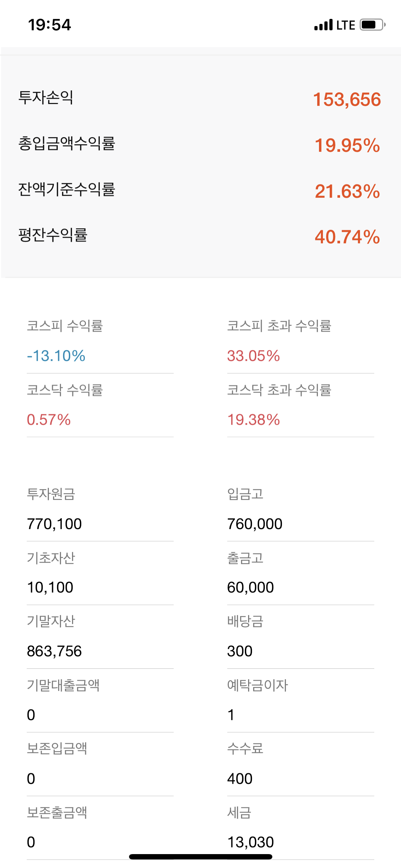Viewport: 401px width, 868px height.
Task: Tap the battery icon in status bar
Action: click(x=372, y=25)
